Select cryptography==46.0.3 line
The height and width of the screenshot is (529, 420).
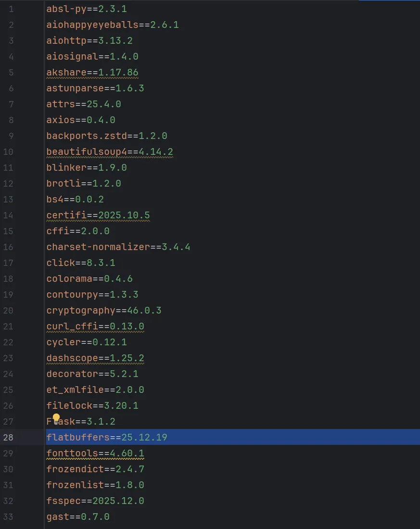[103, 310]
